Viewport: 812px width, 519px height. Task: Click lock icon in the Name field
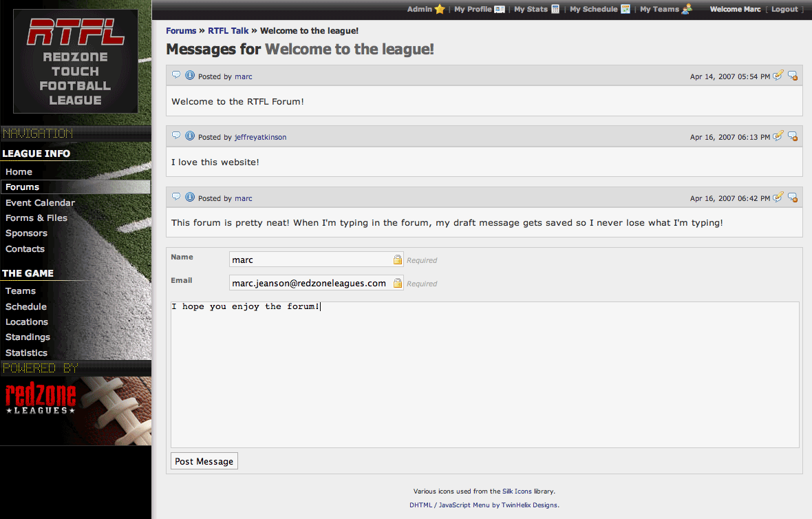point(397,259)
